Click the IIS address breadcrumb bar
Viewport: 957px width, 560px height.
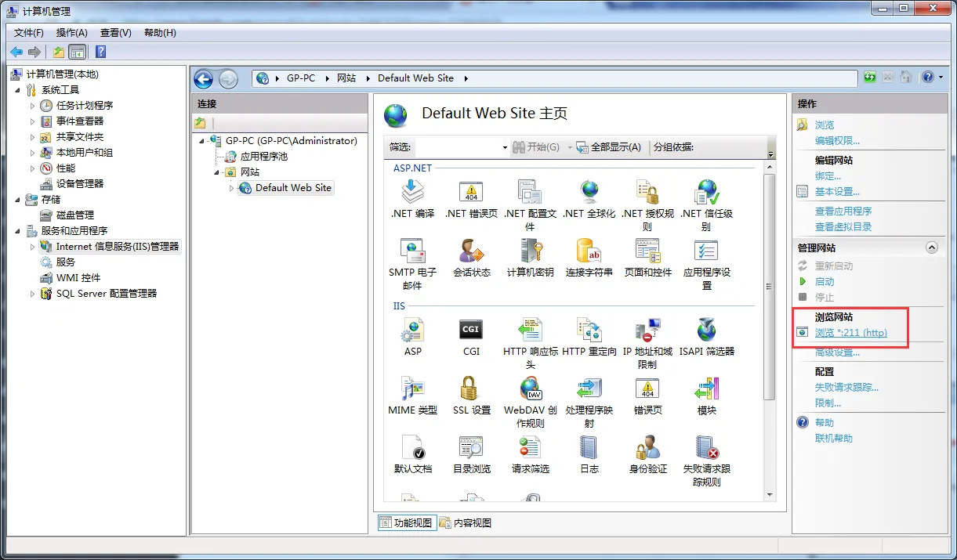pos(555,78)
